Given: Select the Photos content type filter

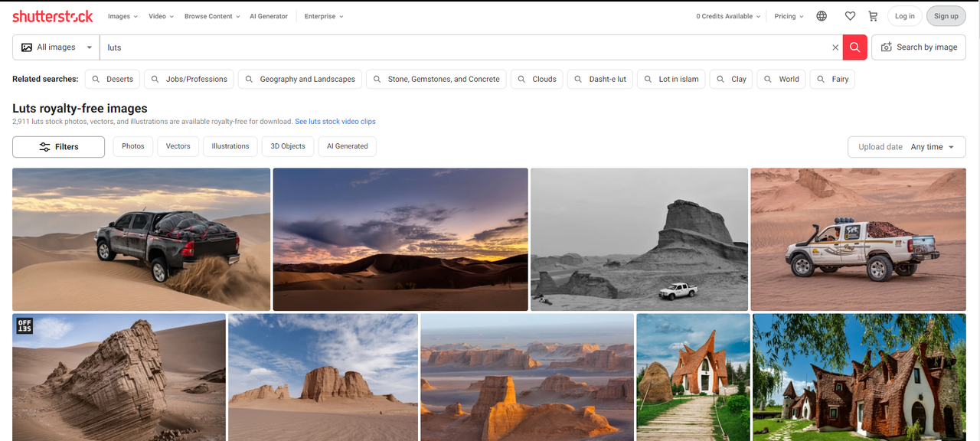Looking at the screenshot, I should coord(132,146).
